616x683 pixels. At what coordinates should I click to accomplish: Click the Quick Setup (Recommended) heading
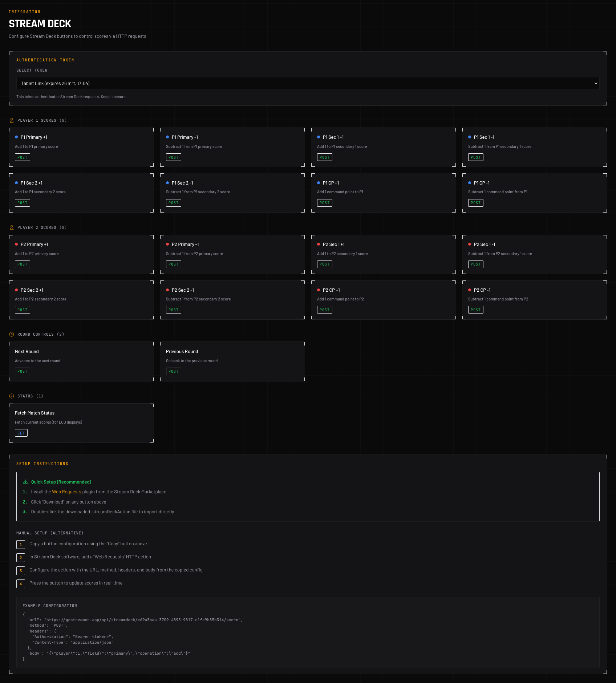[x=61, y=482]
